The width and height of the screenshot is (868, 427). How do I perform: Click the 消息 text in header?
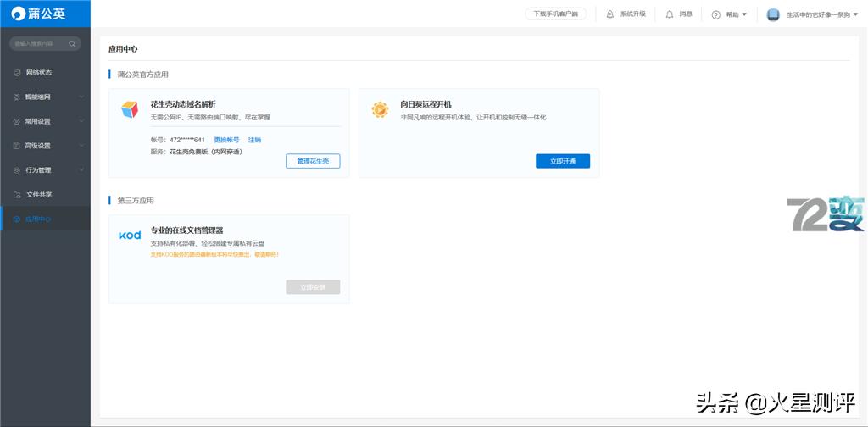(686, 14)
